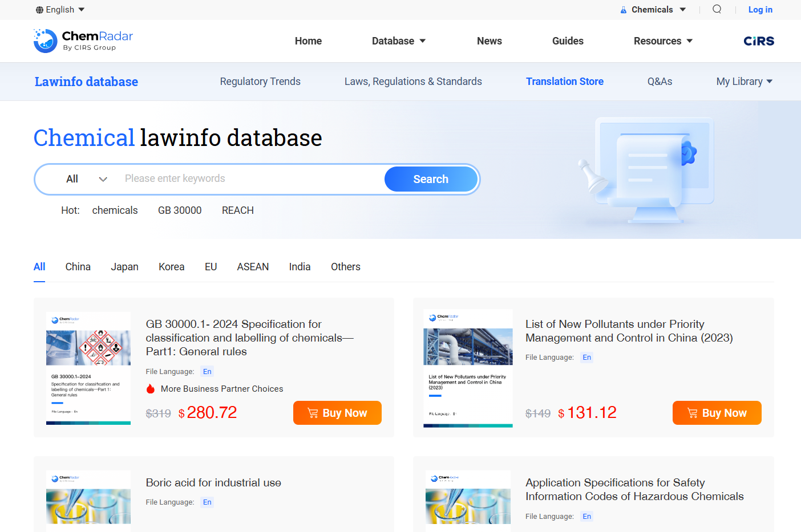Open the Translation Store section
The image size is (801, 532).
point(564,82)
